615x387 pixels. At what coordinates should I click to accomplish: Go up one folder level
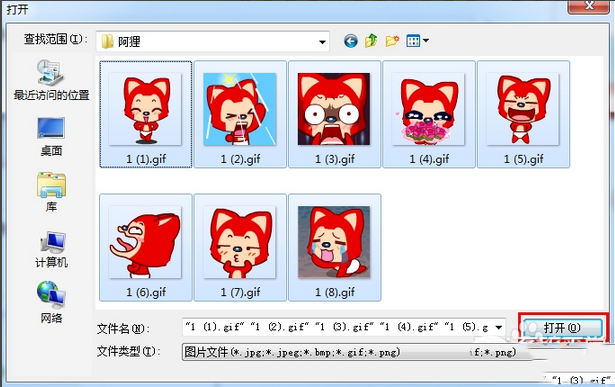(x=371, y=40)
